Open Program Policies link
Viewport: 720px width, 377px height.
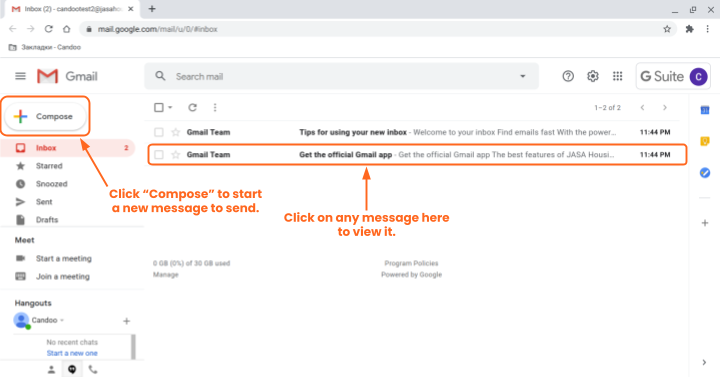(x=411, y=263)
